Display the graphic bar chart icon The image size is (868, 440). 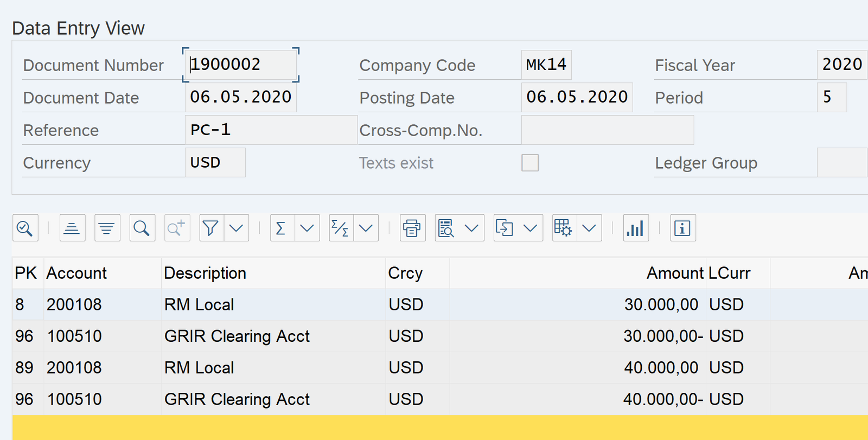pos(636,228)
